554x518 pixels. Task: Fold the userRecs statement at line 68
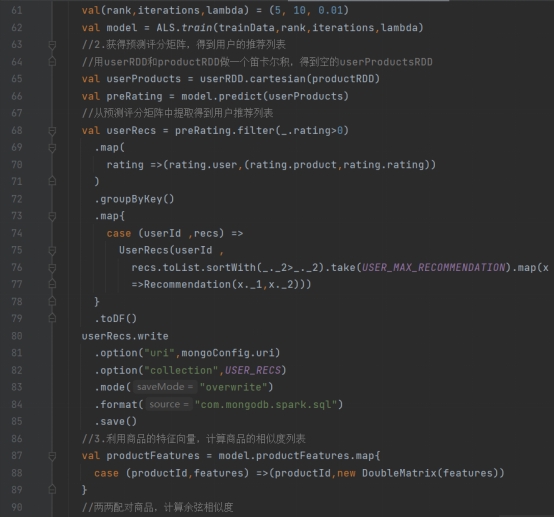[52, 131]
